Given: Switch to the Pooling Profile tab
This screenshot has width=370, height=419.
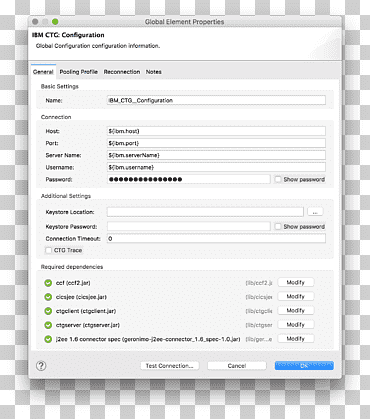Looking at the screenshot, I should tap(79, 72).
